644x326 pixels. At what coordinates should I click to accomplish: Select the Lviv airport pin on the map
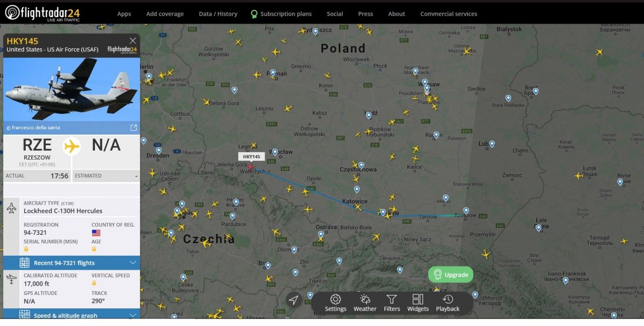pyautogui.click(x=538, y=227)
